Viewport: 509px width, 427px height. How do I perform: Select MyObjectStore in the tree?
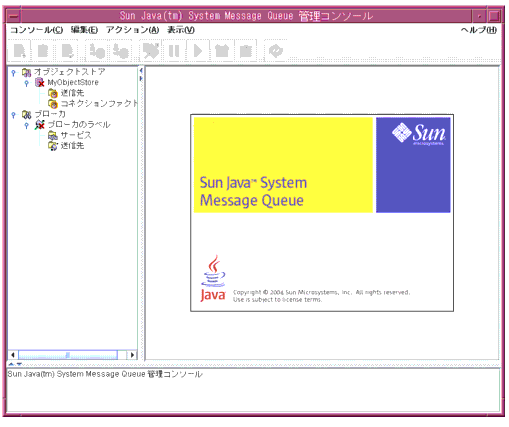pos(73,82)
